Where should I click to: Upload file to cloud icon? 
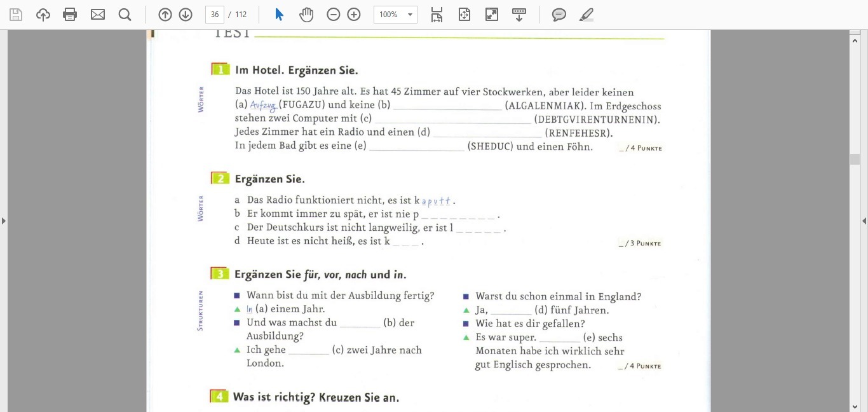[43, 15]
